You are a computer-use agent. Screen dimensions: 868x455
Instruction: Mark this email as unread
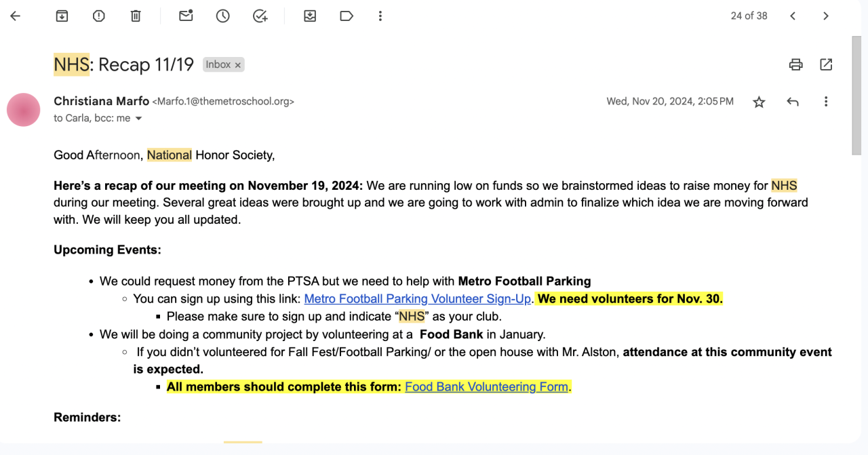coord(186,16)
